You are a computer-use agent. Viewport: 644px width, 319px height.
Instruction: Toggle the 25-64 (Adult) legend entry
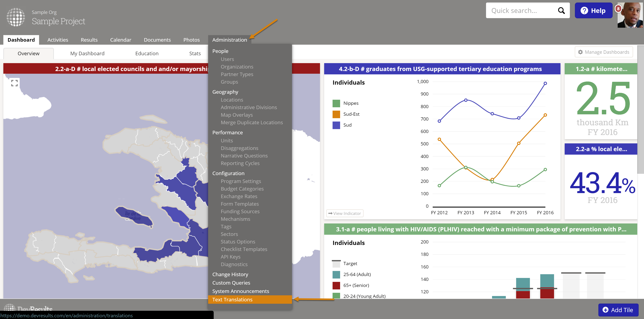click(x=357, y=274)
